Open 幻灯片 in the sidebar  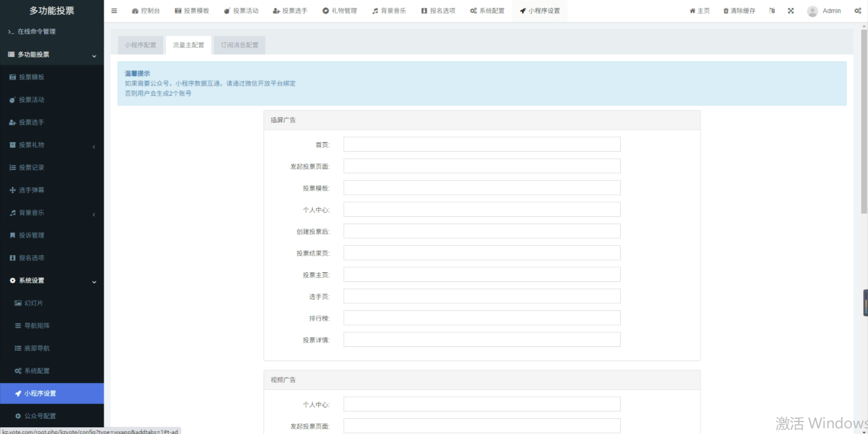point(51,303)
